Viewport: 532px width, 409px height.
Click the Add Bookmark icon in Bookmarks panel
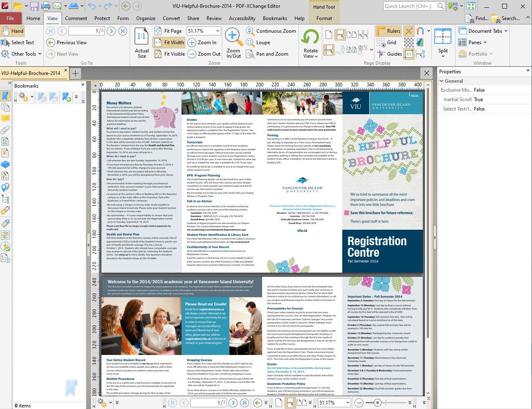67,97
